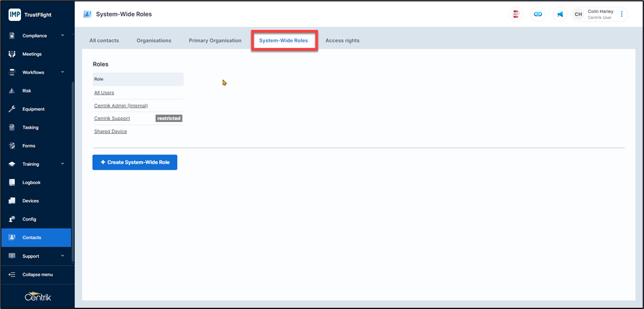Select the Logbook menu label
This screenshot has height=309, width=644.
click(x=31, y=183)
